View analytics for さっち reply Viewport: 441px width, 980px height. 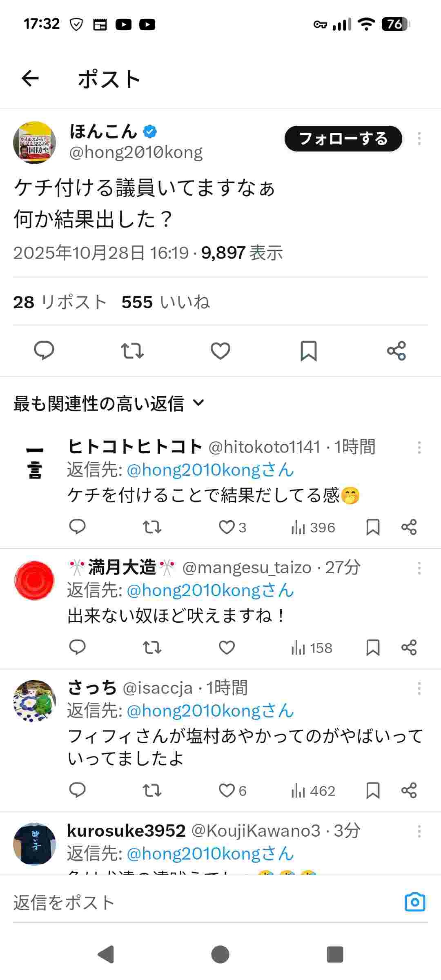313,791
